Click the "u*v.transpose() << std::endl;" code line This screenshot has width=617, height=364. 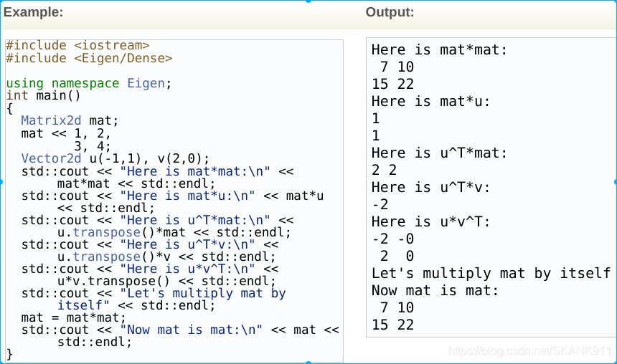click(166, 281)
